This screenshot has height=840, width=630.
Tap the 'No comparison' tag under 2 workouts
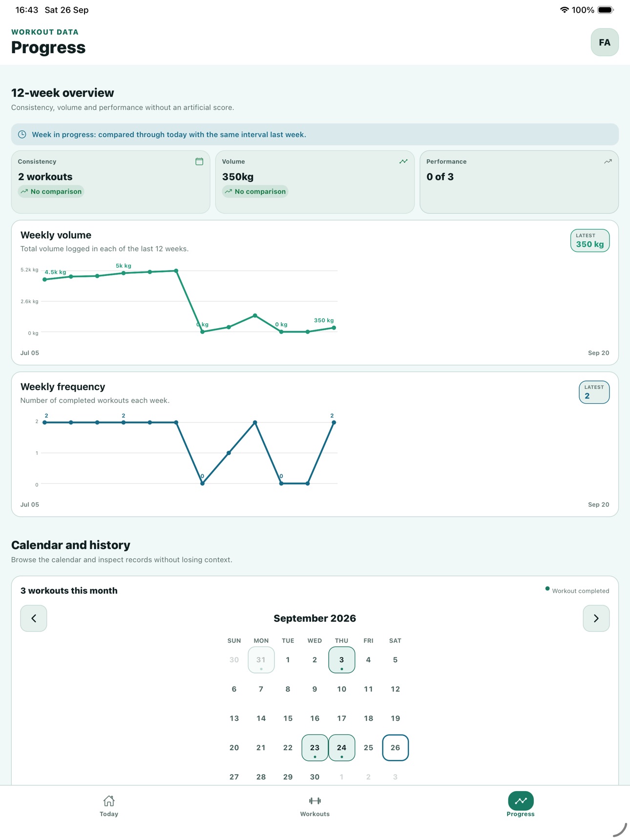click(x=51, y=191)
